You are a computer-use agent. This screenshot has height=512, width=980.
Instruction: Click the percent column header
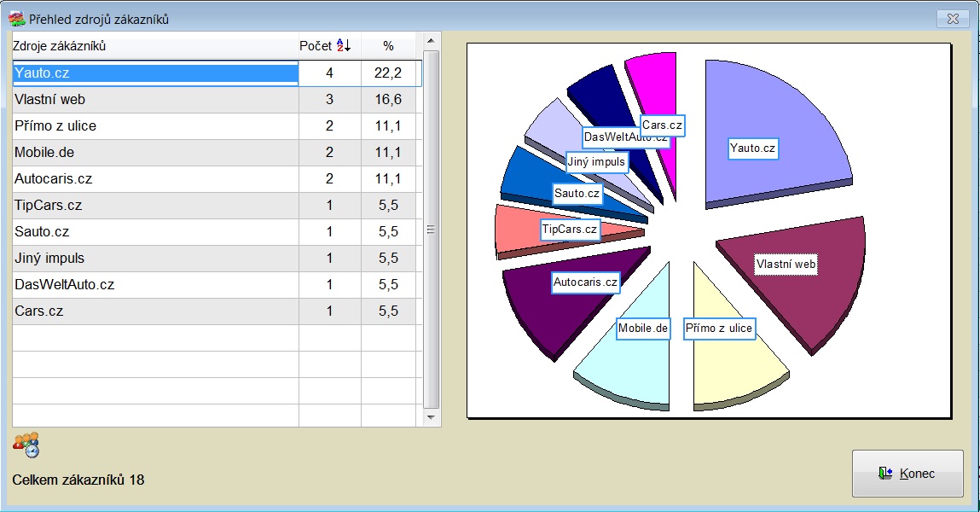click(388, 46)
